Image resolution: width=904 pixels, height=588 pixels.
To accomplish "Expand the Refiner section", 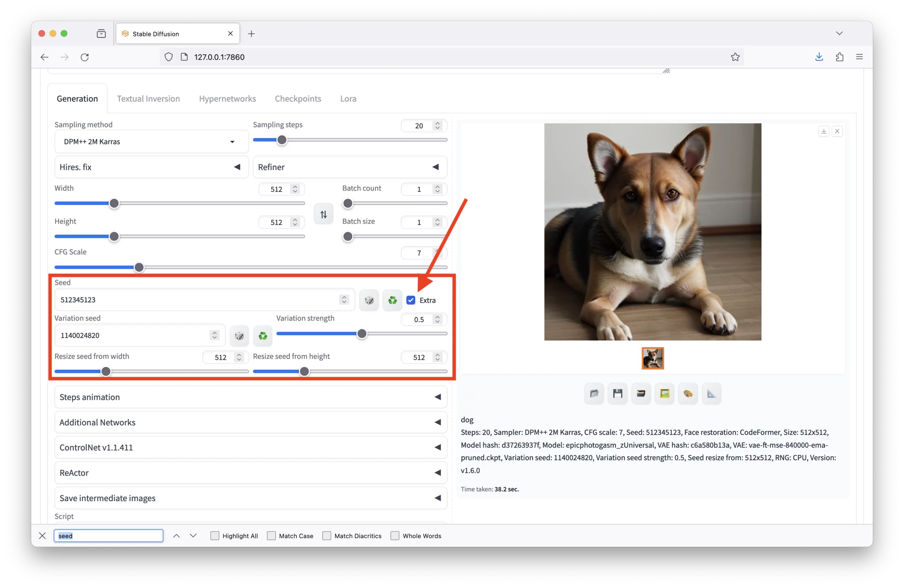I will pyautogui.click(x=350, y=167).
